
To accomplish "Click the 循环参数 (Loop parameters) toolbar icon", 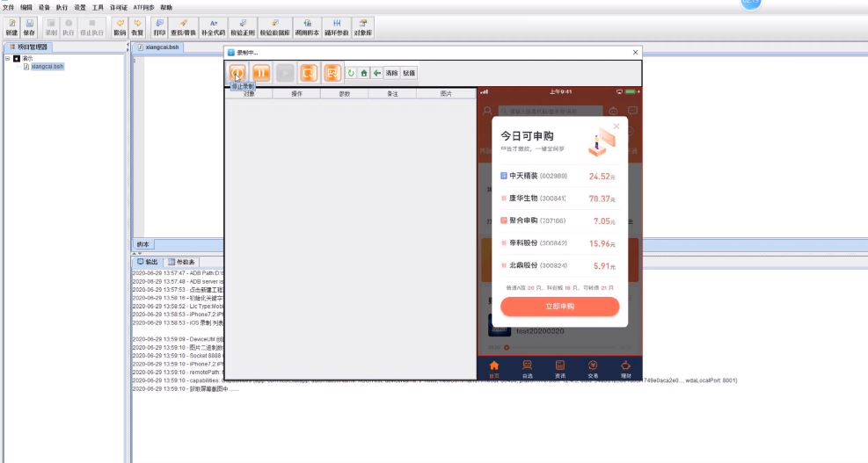I will (x=337, y=27).
